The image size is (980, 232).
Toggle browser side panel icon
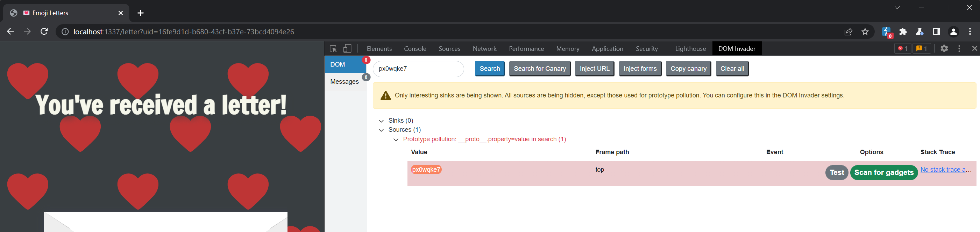pos(936,32)
